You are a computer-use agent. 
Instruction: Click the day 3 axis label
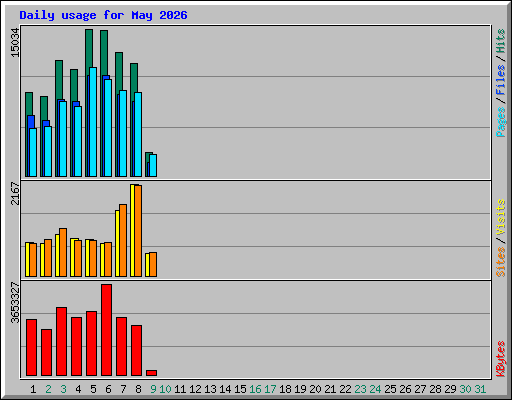(63, 389)
